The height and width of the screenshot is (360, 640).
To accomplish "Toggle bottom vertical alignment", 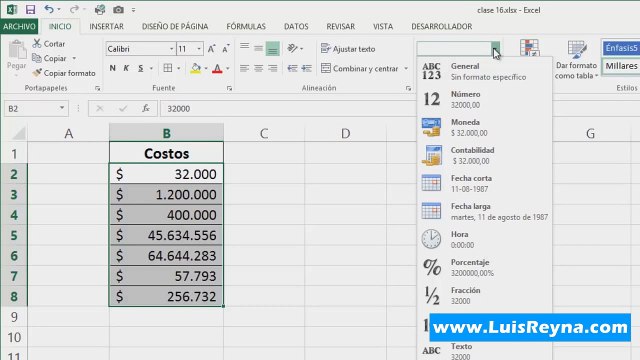I will (x=272, y=49).
